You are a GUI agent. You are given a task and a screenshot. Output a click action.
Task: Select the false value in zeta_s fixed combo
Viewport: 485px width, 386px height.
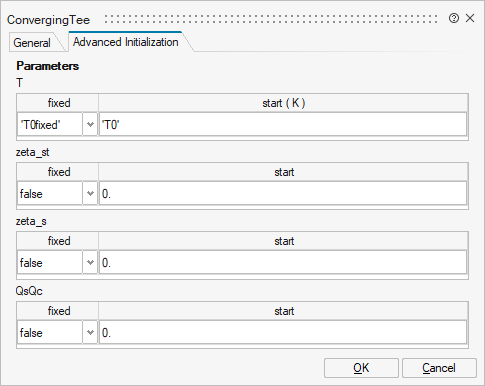coord(50,262)
